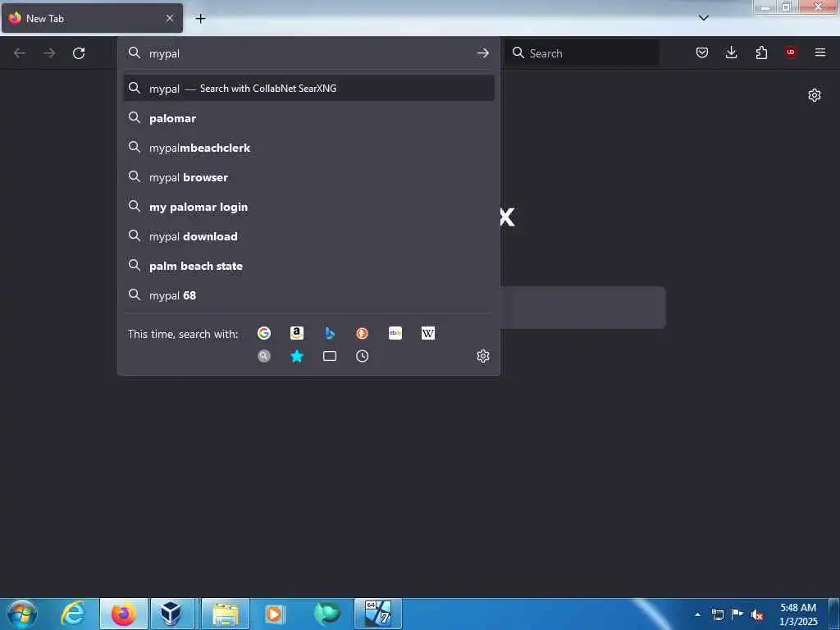Select the 'my palomar login' suggestion

[x=309, y=207]
